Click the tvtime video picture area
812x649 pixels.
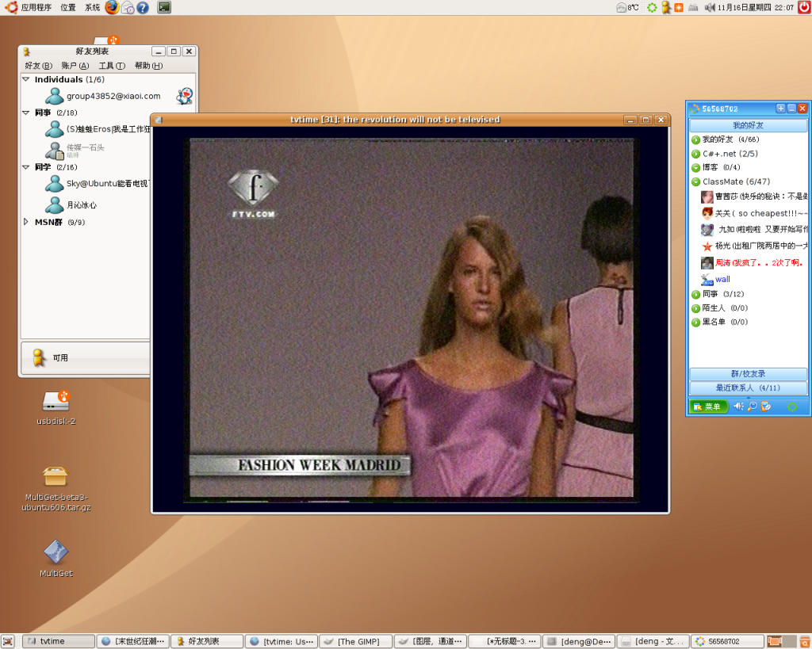coord(411,319)
